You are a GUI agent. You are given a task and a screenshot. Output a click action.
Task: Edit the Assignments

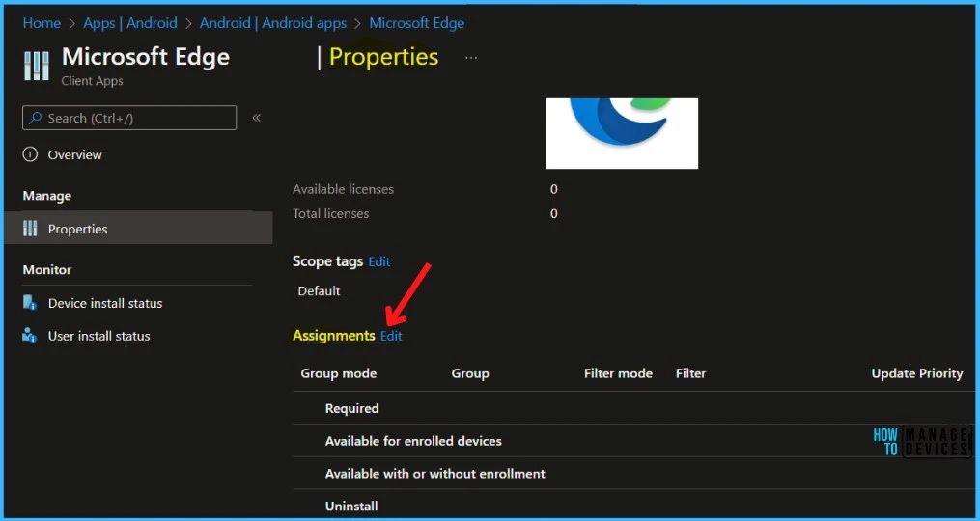coord(391,336)
